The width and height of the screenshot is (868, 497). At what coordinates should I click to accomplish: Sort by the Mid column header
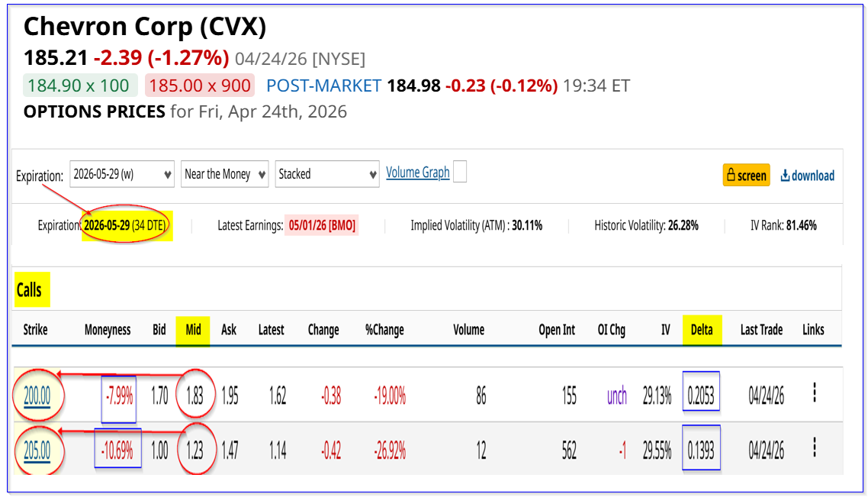pos(193,330)
